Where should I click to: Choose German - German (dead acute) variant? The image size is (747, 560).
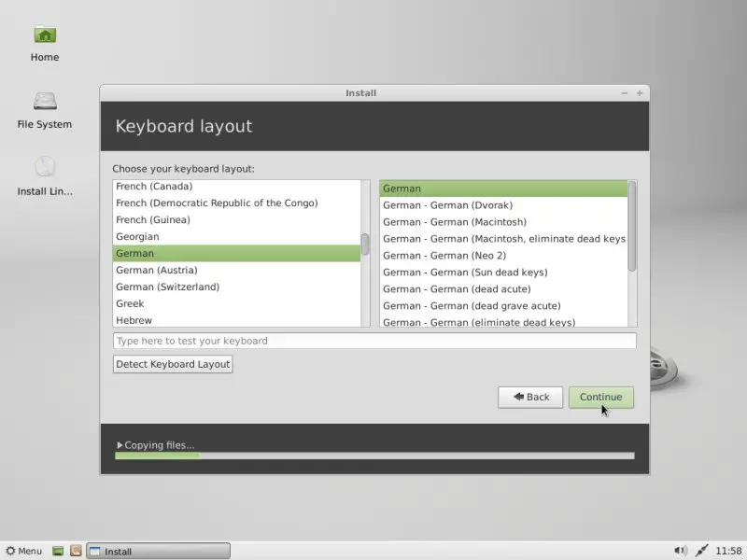click(x=503, y=289)
